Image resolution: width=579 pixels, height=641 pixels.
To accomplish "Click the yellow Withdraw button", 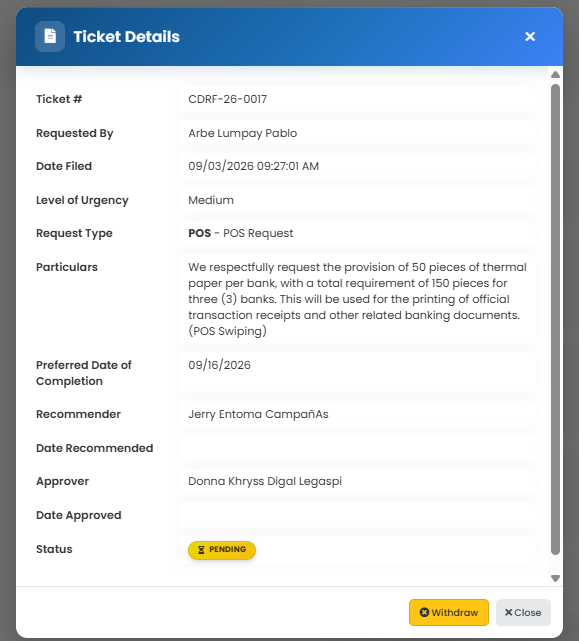I will click(449, 612).
